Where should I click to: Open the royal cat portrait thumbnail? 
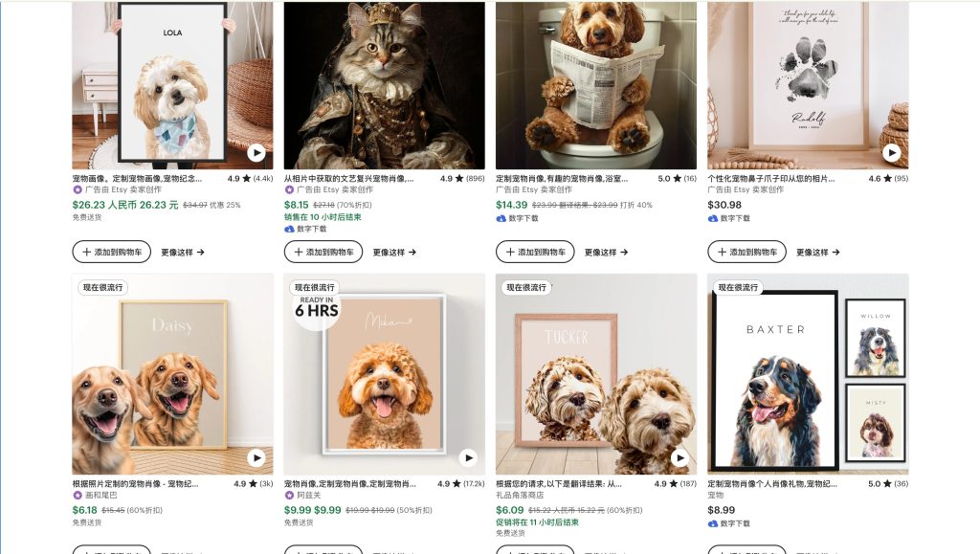(x=384, y=84)
